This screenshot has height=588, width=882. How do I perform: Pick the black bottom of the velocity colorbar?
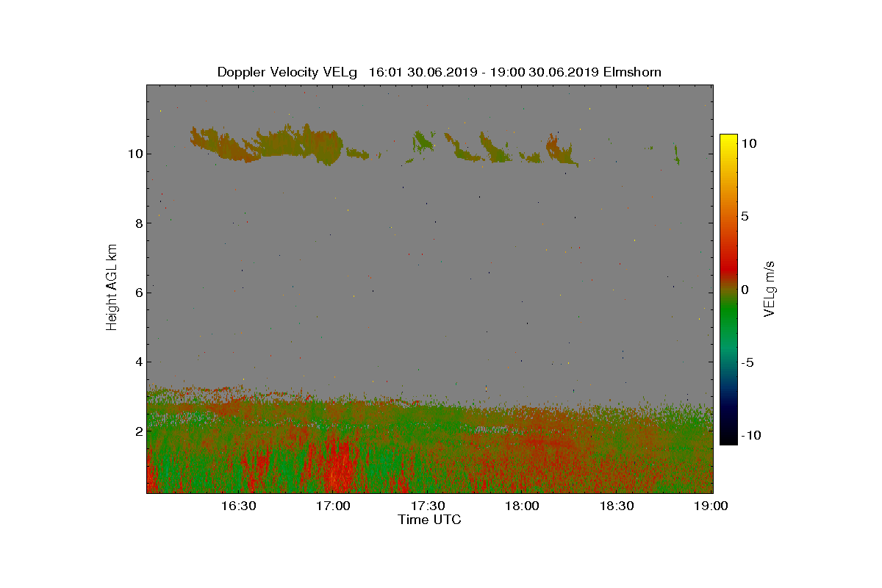[728, 439]
